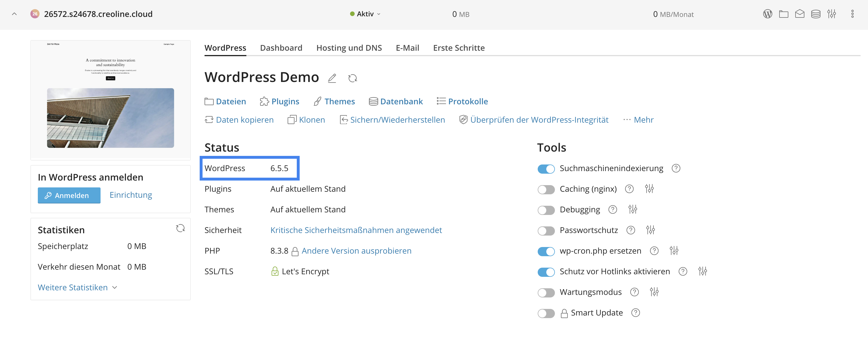Open the Plugins management link
Viewport: 868px width, 337px height.
[279, 101]
